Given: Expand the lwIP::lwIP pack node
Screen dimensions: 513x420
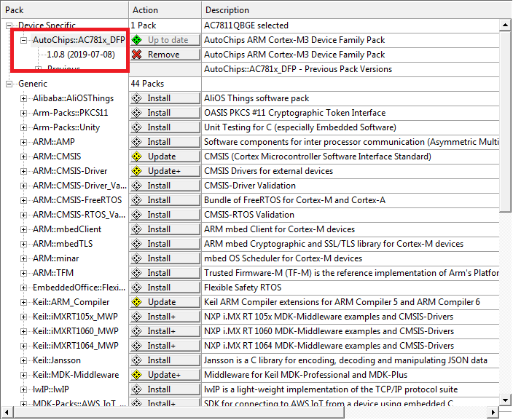Looking at the screenshot, I should pyautogui.click(x=23, y=389).
